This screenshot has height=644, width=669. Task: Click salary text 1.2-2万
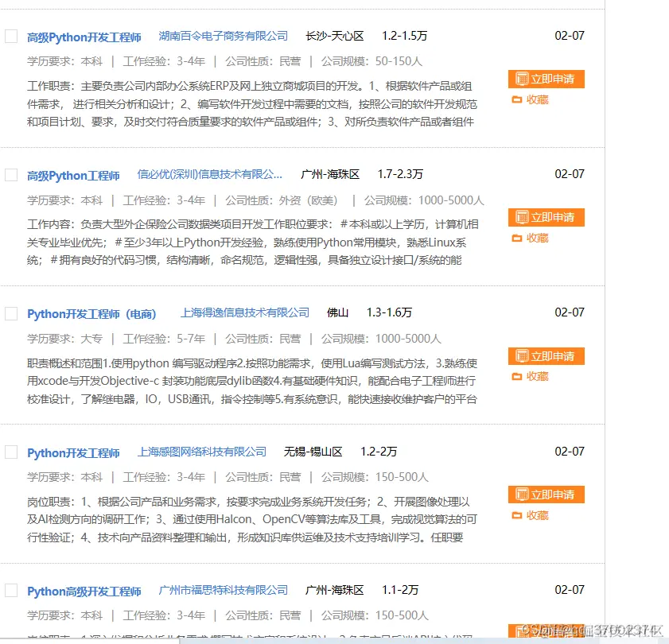[379, 452]
